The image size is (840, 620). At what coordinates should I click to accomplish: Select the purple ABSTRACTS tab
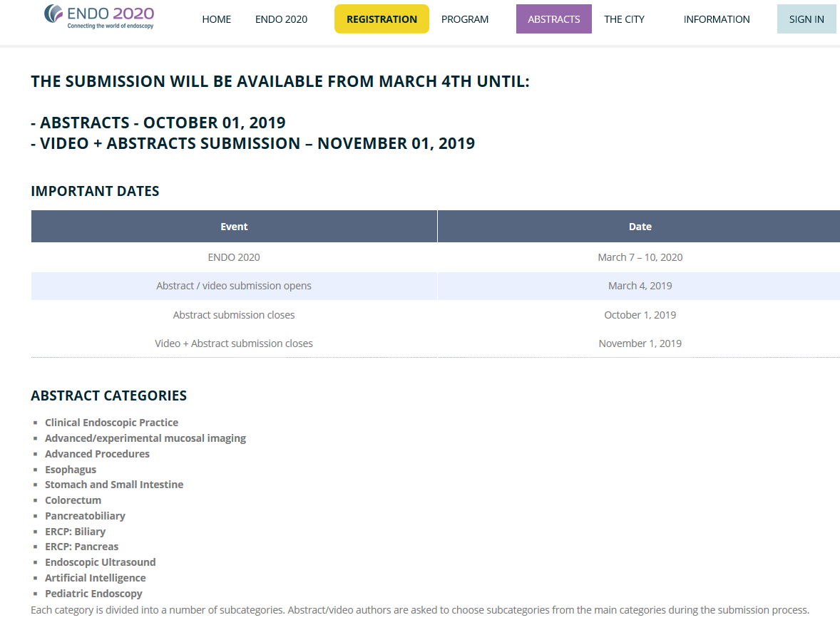tap(554, 19)
